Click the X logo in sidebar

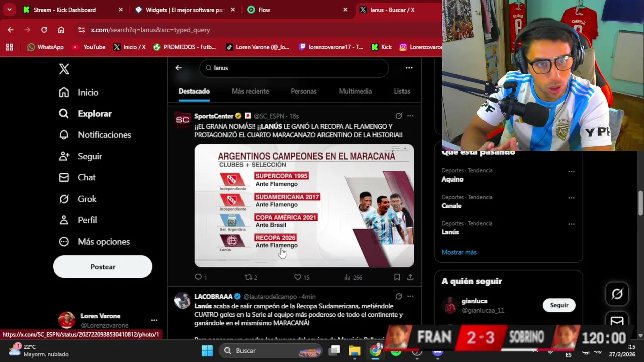pyautogui.click(x=64, y=69)
